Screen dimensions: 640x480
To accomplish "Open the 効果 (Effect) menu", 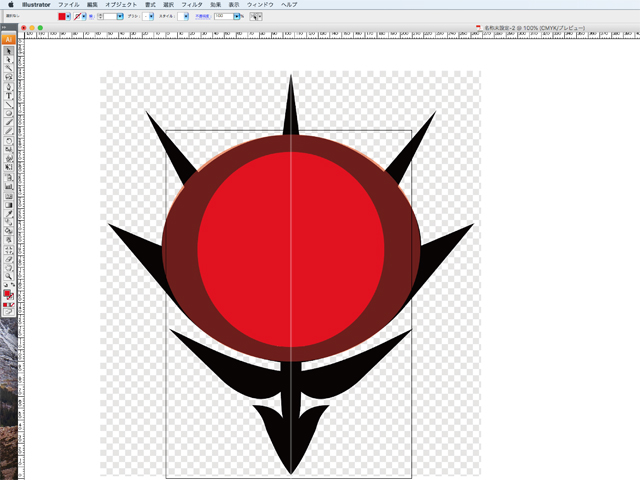I will (x=216, y=4).
